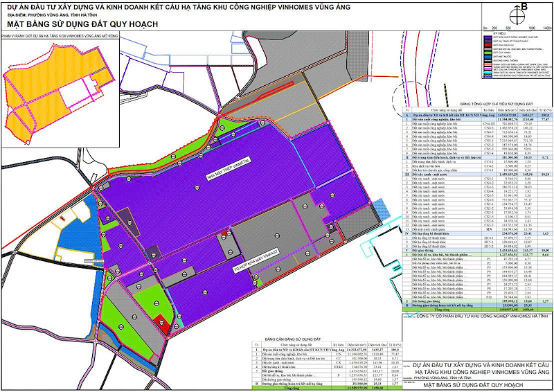
Task: Click the 'CC4-2' code in the summary table
Action: click(489, 166)
